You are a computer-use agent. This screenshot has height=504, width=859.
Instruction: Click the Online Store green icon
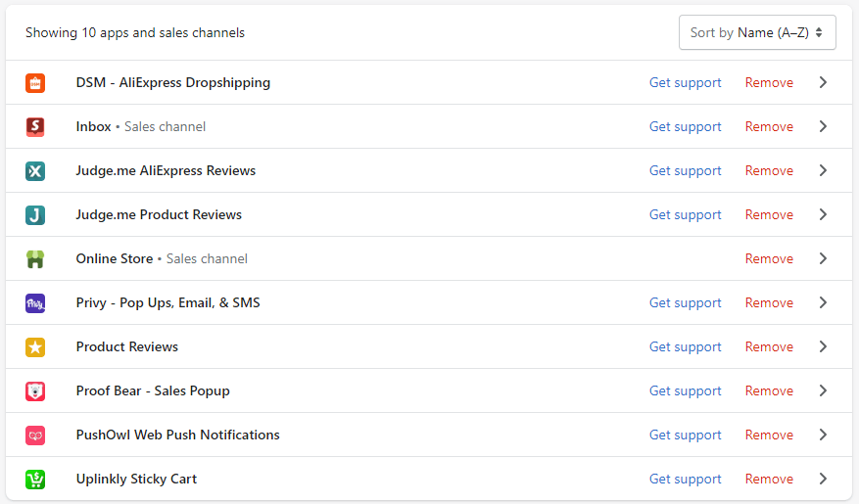coord(35,259)
